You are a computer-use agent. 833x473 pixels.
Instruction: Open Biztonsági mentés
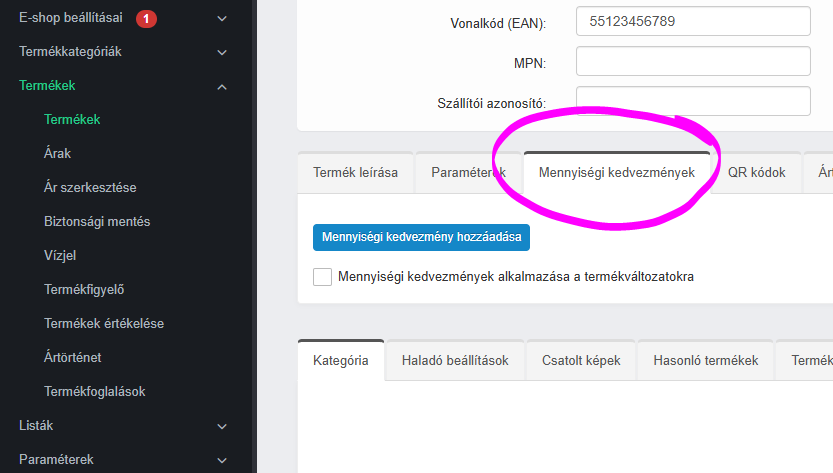(x=97, y=222)
